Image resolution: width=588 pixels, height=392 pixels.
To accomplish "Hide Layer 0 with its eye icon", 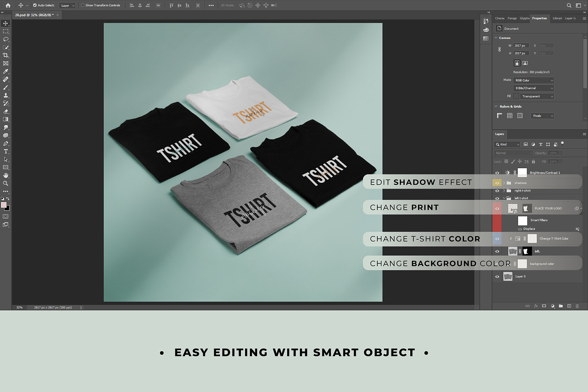I will (497, 276).
